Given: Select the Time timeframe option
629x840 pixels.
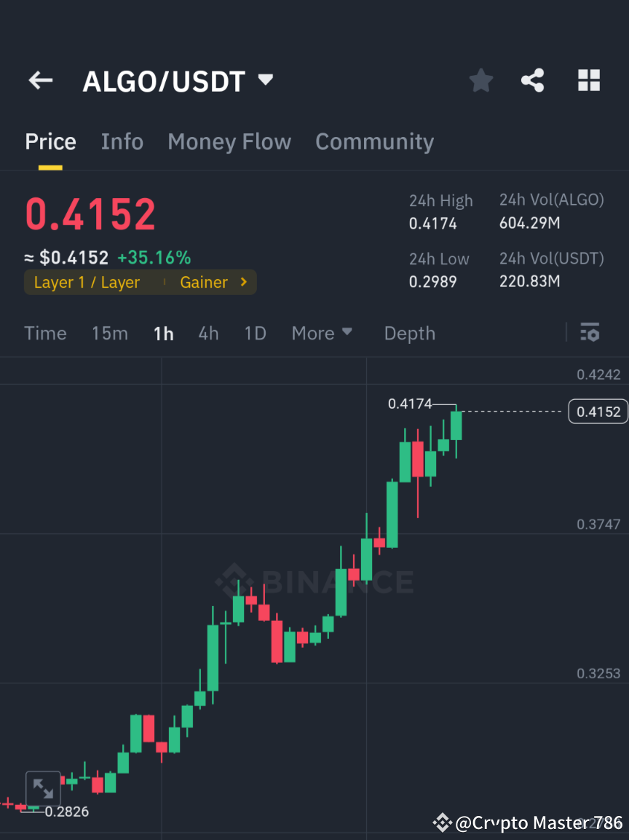Looking at the screenshot, I should click(45, 333).
